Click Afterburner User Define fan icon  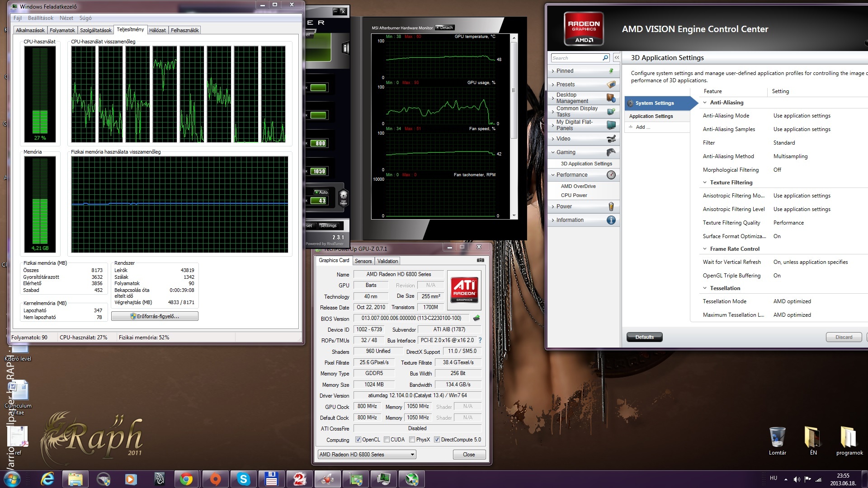point(343,197)
